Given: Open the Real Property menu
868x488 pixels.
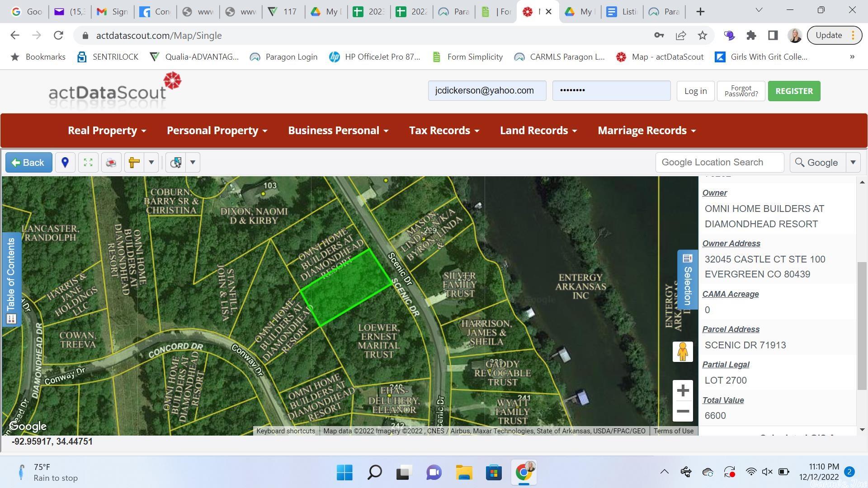Looking at the screenshot, I should pos(107,131).
